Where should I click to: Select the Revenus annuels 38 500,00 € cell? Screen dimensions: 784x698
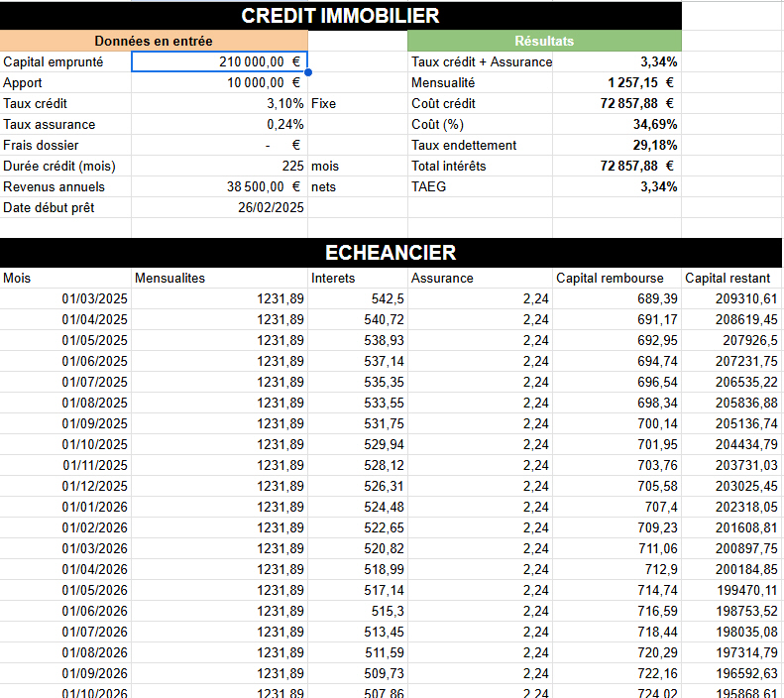coord(219,186)
